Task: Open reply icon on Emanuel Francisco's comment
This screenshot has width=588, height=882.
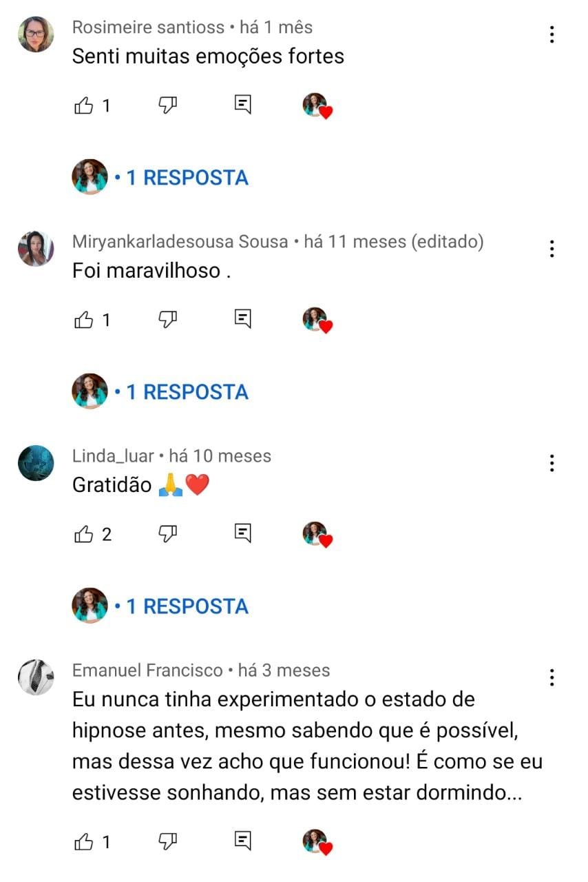Action: (x=242, y=841)
